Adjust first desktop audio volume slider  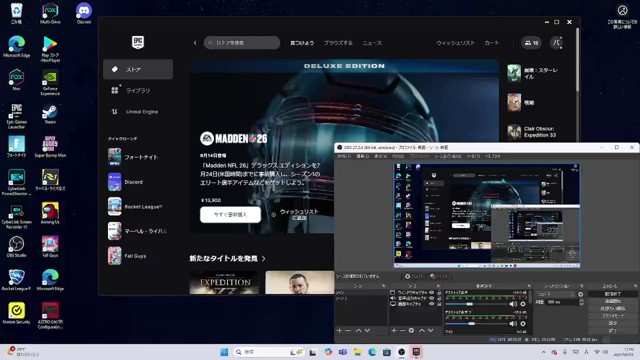[476, 304]
